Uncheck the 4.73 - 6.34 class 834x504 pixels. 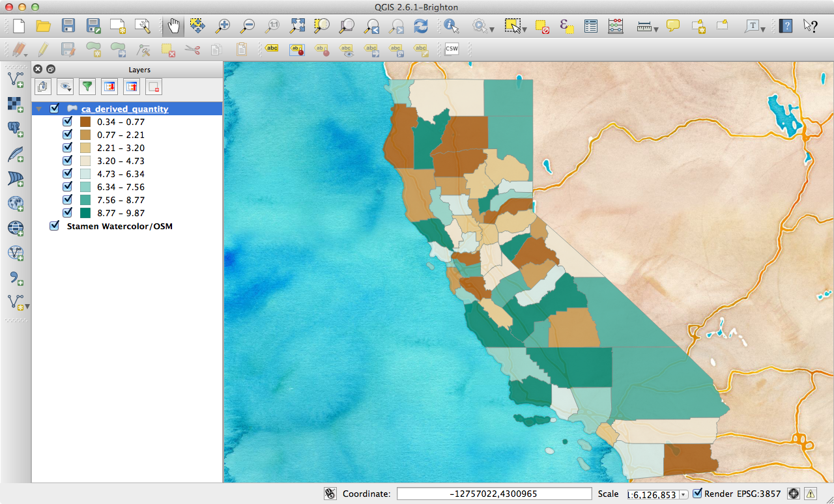pos(67,174)
